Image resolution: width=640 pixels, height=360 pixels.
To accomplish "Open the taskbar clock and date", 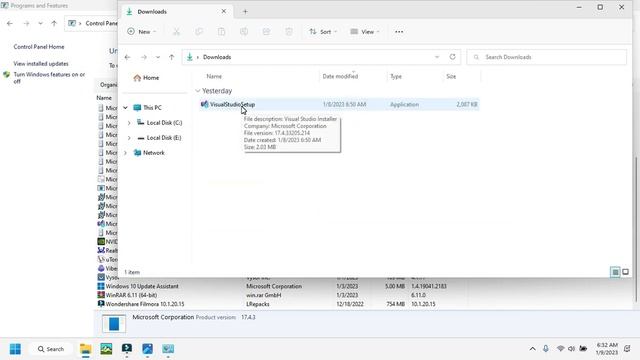I will coord(606,349).
